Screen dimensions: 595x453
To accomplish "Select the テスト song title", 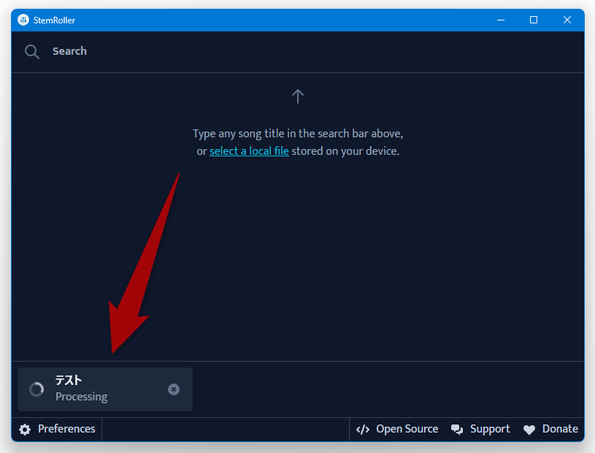I will [x=68, y=380].
